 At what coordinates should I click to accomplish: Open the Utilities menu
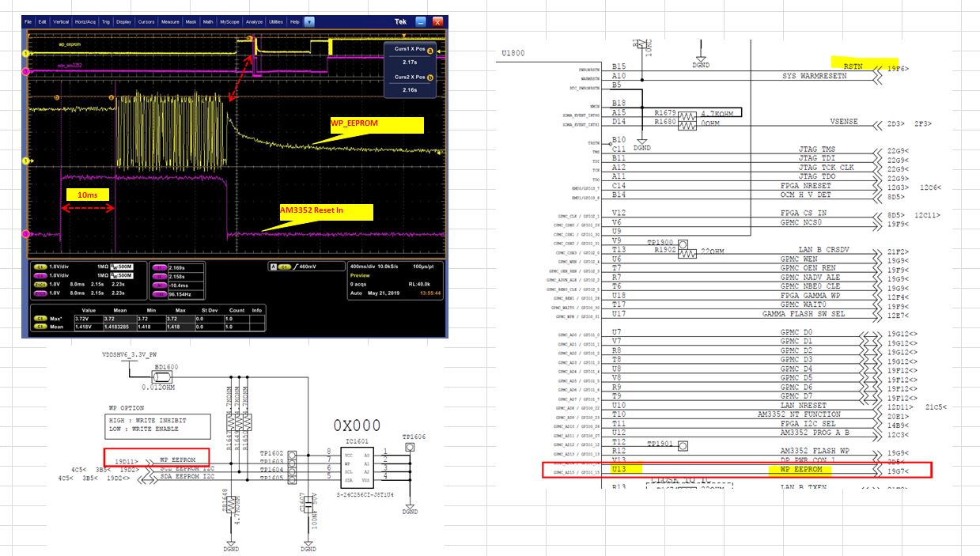pos(275,21)
